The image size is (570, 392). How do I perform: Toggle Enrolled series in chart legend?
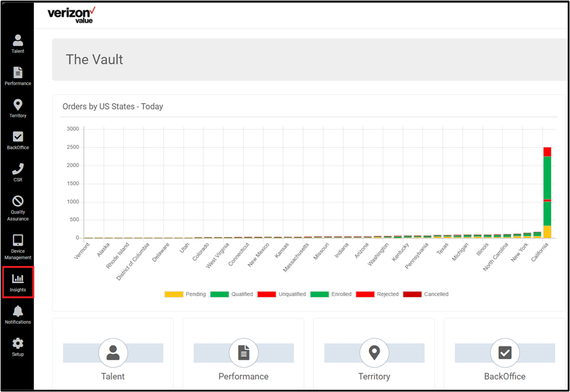tap(331, 294)
